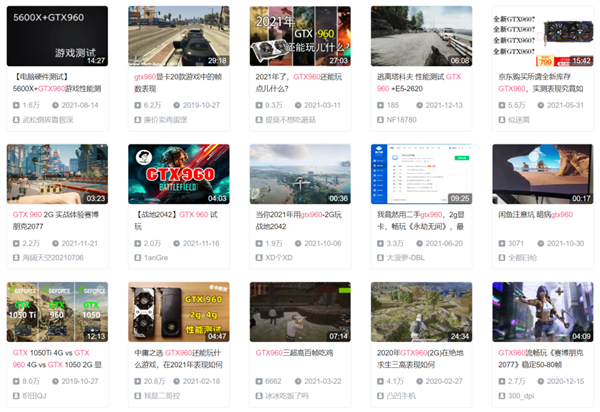
Task: Click the uploader icon beside 300_dpi
Action: click(x=502, y=396)
